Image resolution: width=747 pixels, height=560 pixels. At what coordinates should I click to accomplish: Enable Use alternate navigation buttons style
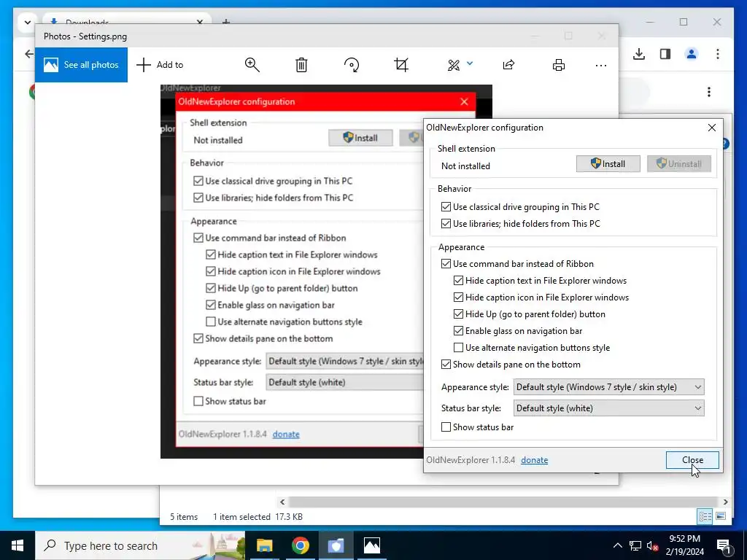coord(458,348)
